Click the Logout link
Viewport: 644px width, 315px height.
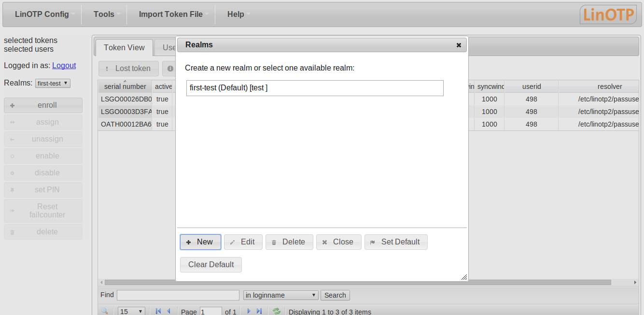(x=64, y=65)
